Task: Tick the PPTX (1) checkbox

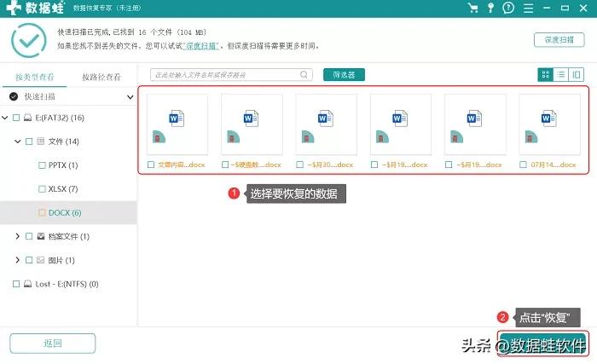Action: (x=42, y=165)
